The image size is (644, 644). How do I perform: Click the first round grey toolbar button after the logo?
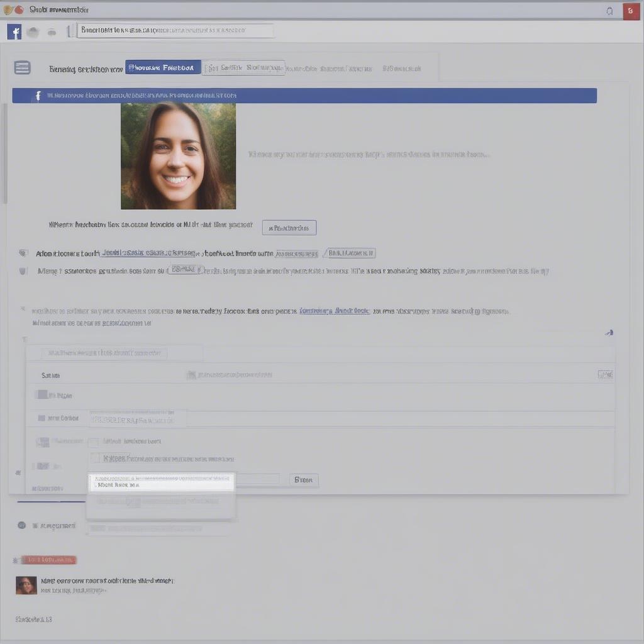33,32
